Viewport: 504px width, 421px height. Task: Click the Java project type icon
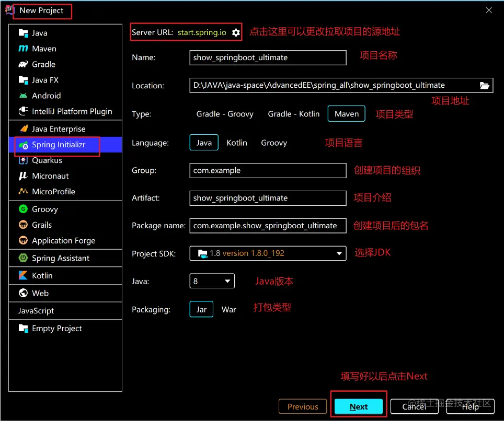[23, 33]
